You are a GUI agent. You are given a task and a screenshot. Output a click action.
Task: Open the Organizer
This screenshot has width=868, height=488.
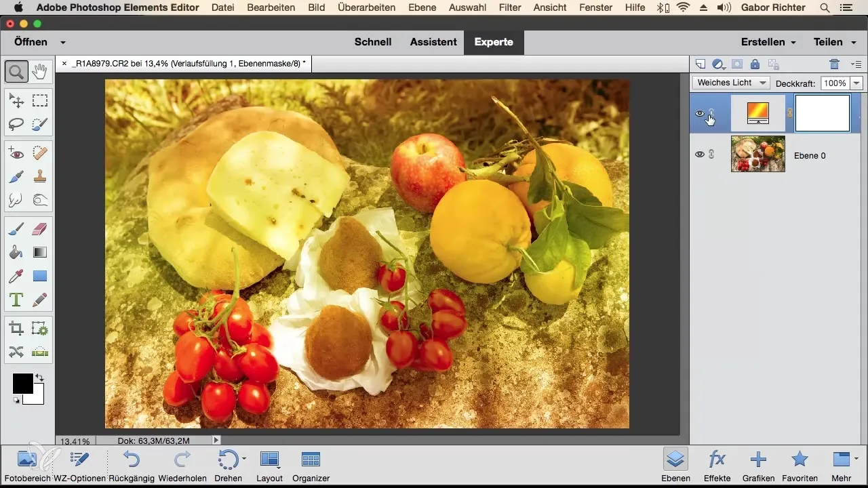[311, 466]
